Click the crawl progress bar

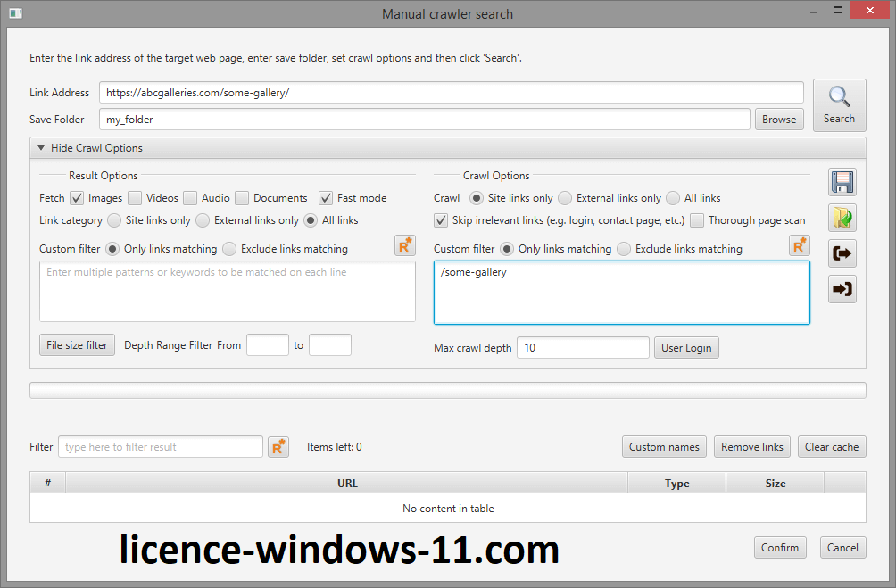[447, 391]
